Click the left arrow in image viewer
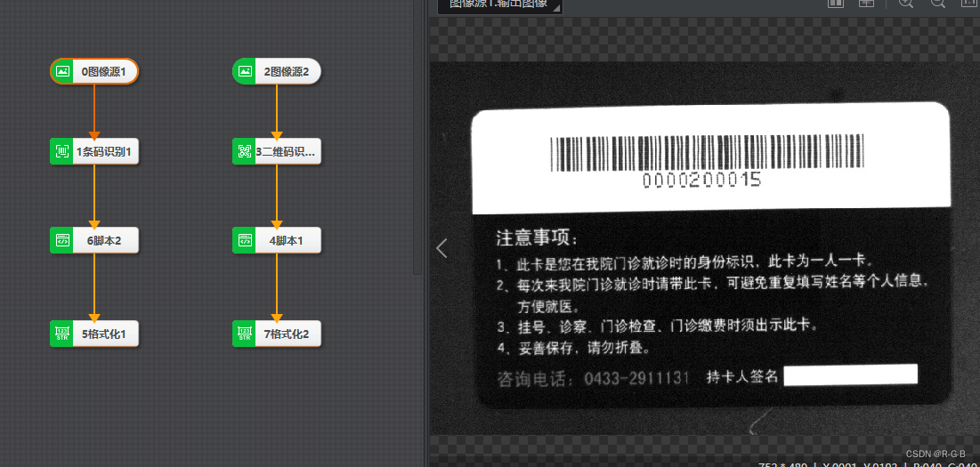The height and width of the screenshot is (467, 980). coord(441,248)
